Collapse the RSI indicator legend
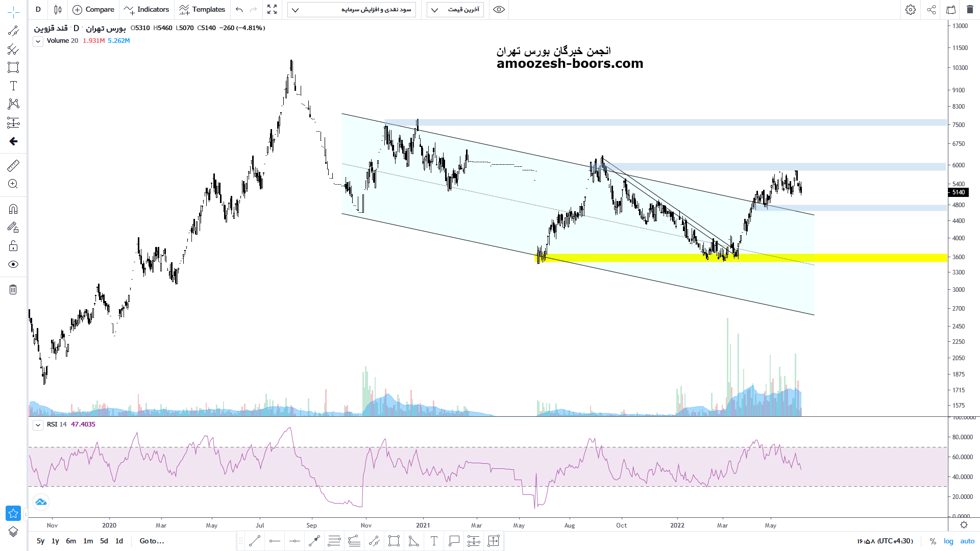 click(x=38, y=424)
